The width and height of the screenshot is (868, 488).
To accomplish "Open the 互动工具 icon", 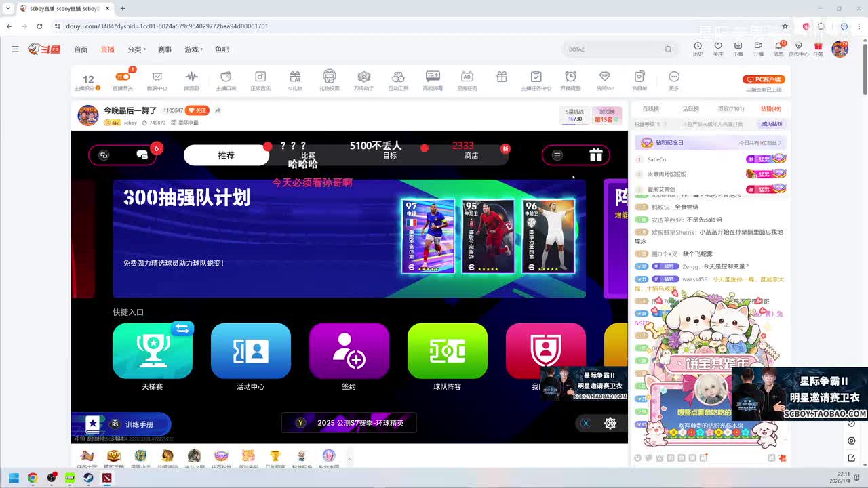I will coord(398,77).
